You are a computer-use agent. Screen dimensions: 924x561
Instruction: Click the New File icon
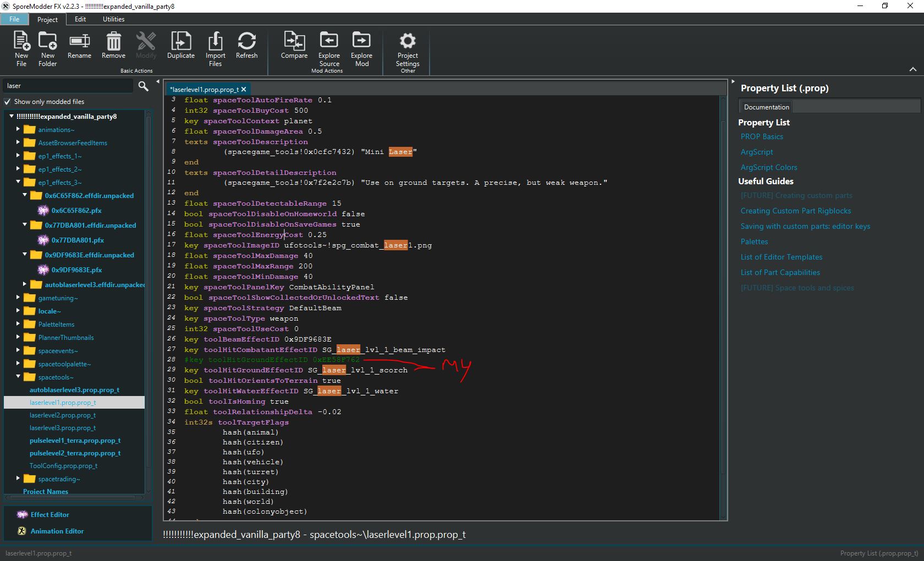pos(21,41)
